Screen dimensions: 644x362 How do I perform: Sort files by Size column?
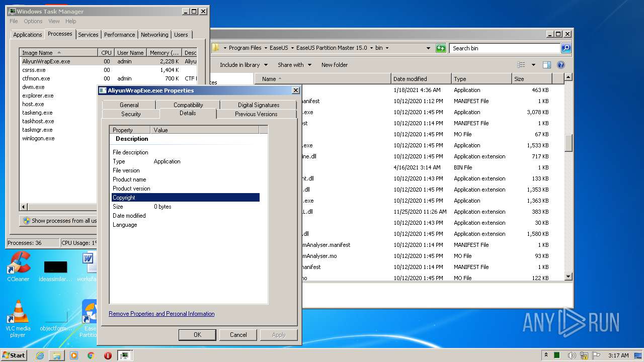[x=531, y=79]
